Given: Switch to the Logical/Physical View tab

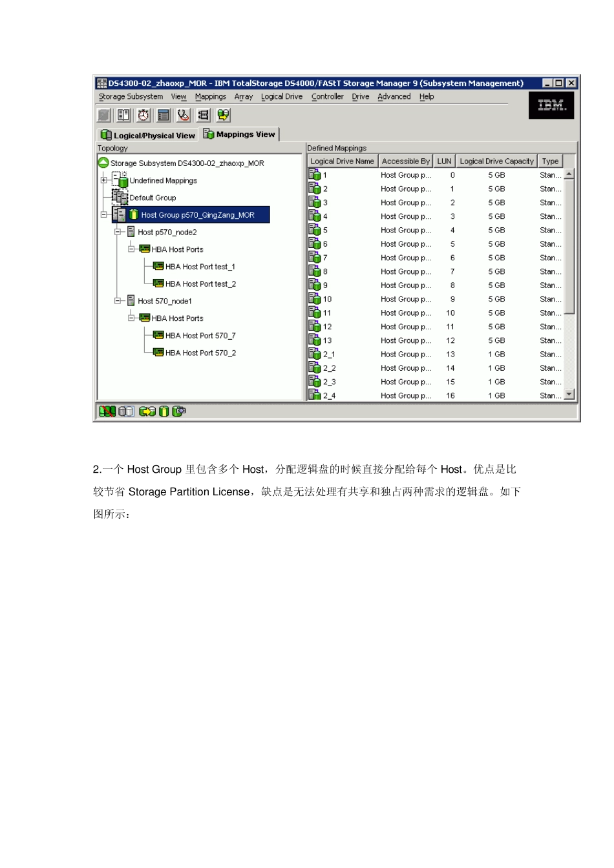Looking at the screenshot, I should (x=148, y=135).
